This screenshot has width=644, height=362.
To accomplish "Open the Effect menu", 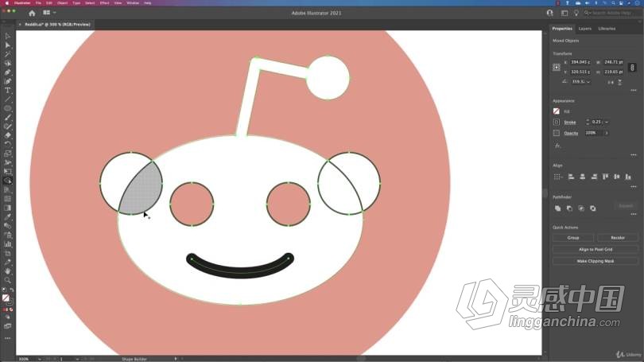I will click(x=105, y=3).
